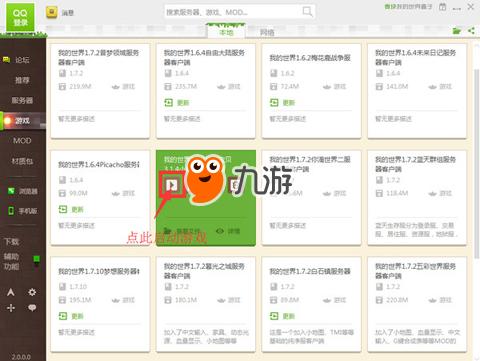Select the 我的世界1.7.2曙光之城 card title

[x=204, y=271]
